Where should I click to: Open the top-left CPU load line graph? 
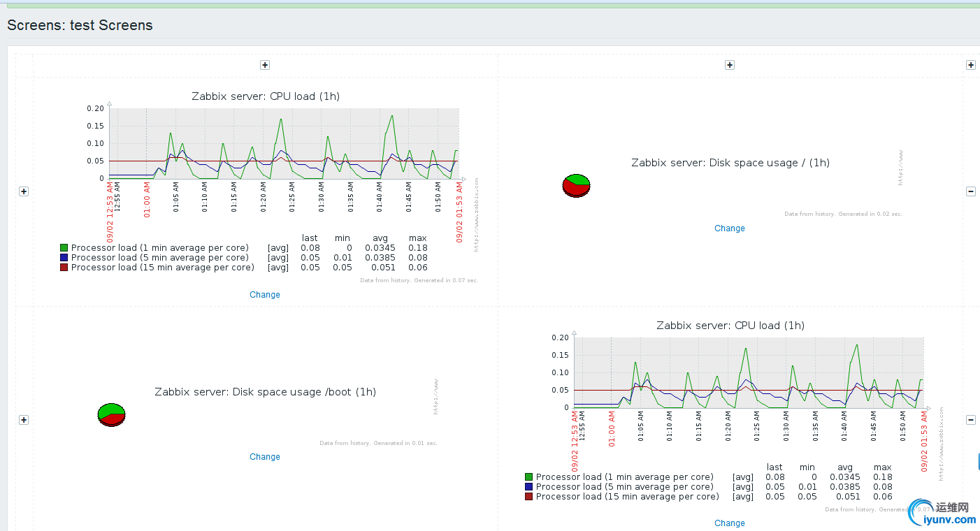pos(284,143)
